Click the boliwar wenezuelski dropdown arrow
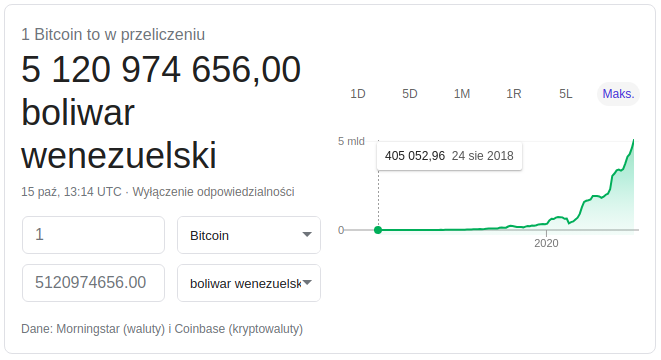Screen dimensions: 661x360 pos(307,282)
